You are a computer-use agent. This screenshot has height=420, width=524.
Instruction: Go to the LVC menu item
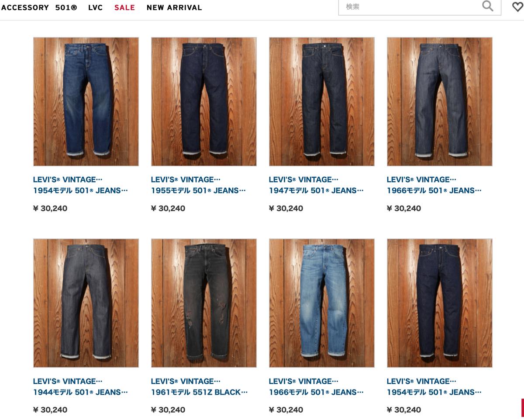point(96,7)
